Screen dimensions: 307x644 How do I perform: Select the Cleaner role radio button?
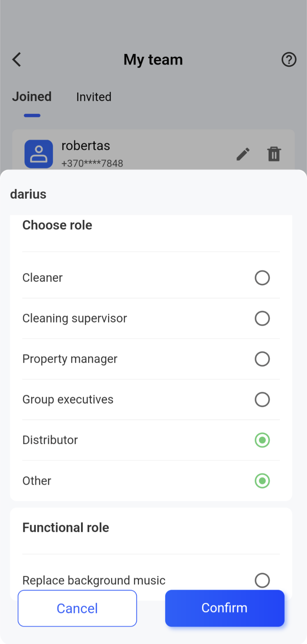click(262, 278)
